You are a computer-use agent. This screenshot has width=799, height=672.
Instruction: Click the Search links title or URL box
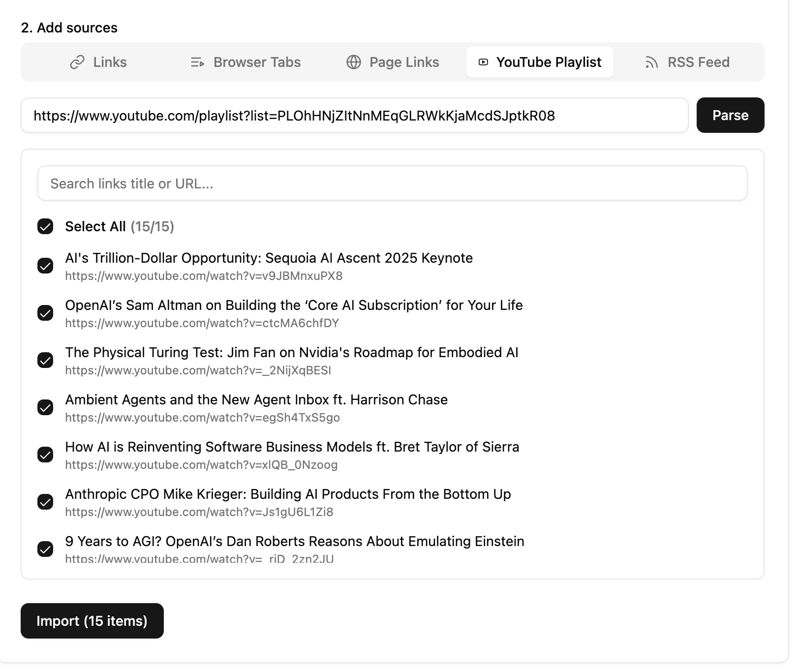pos(392,183)
